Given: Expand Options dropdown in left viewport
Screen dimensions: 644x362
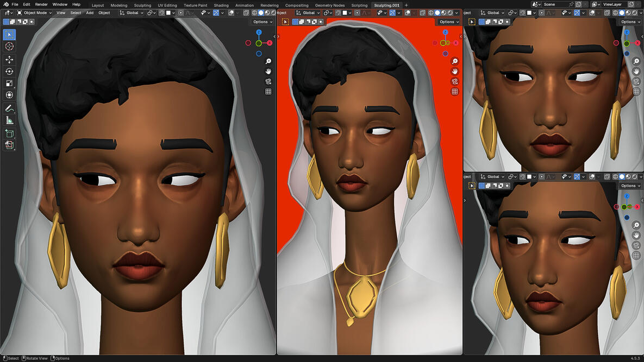Looking at the screenshot, I should (263, 22).
